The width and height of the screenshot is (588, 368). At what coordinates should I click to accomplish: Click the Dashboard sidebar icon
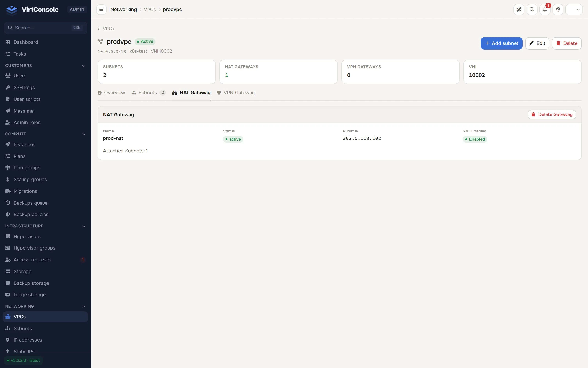pyautogui.click(x=8, y=42)
